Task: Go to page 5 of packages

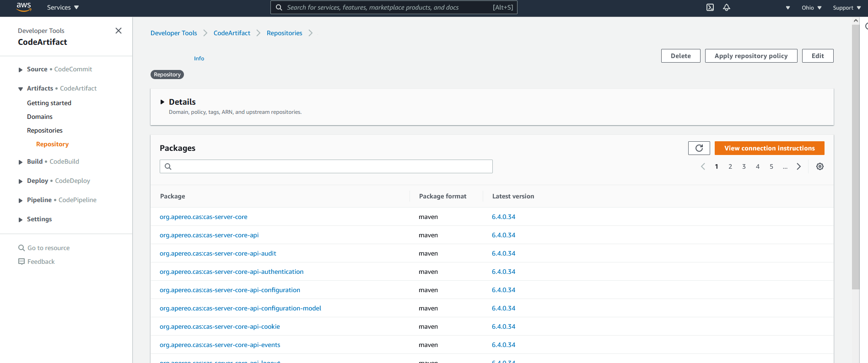Action: coord(771,166)
